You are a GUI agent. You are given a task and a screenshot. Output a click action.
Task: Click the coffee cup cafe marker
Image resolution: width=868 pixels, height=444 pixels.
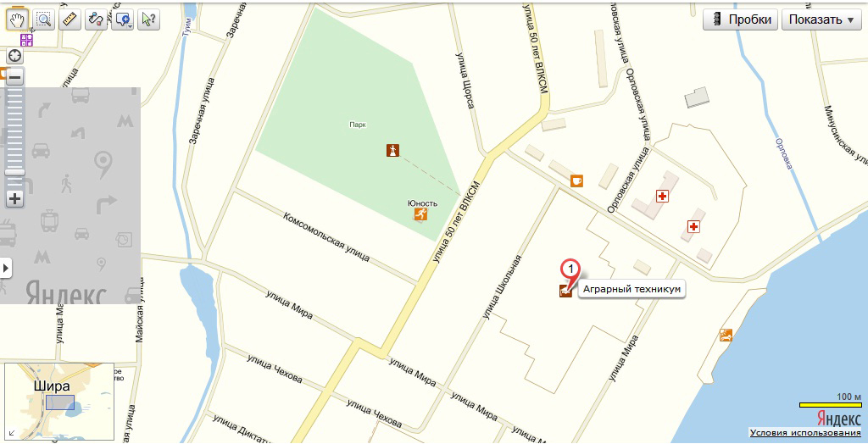(x=576, y=181)
